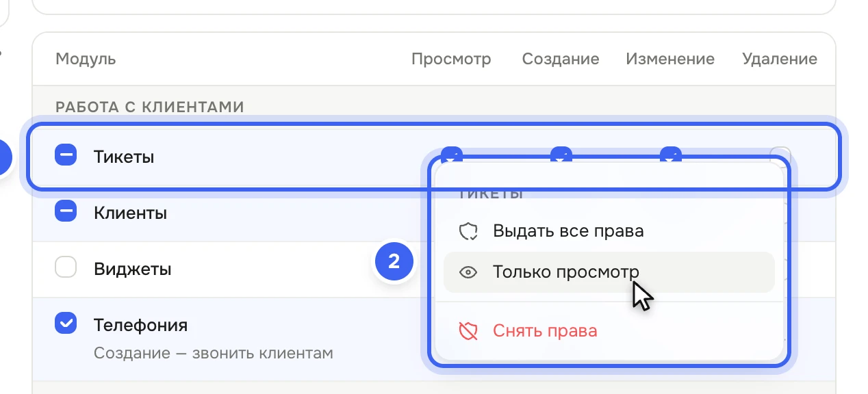Toggle Изменение checkbox in the Тикеты row
This screenshot has width=868, height=394.
(x=671, y=153)
